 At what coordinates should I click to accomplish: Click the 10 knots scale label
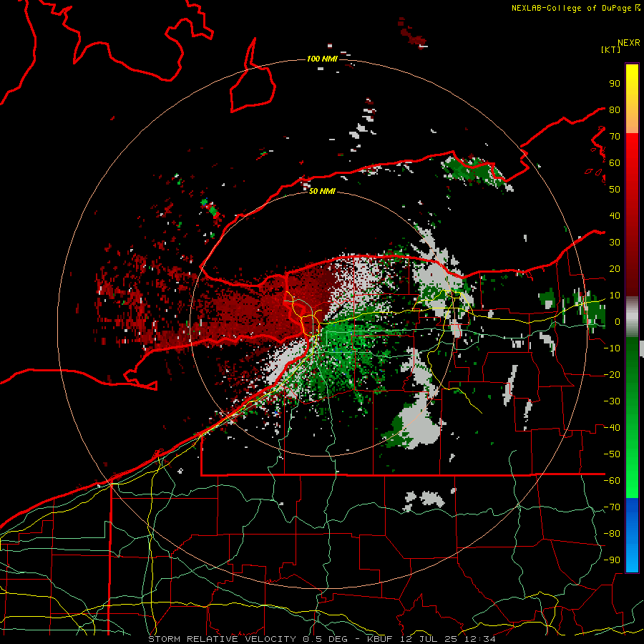click(615, 296)
